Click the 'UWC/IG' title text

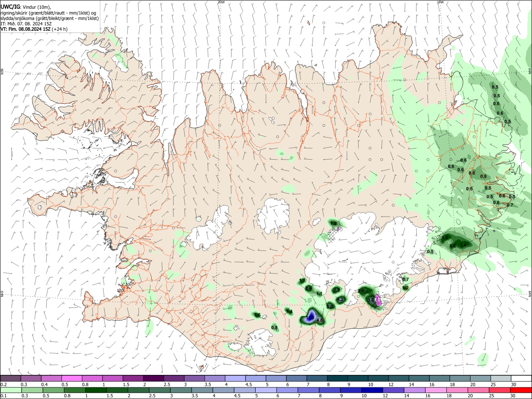tap(10, 7)
